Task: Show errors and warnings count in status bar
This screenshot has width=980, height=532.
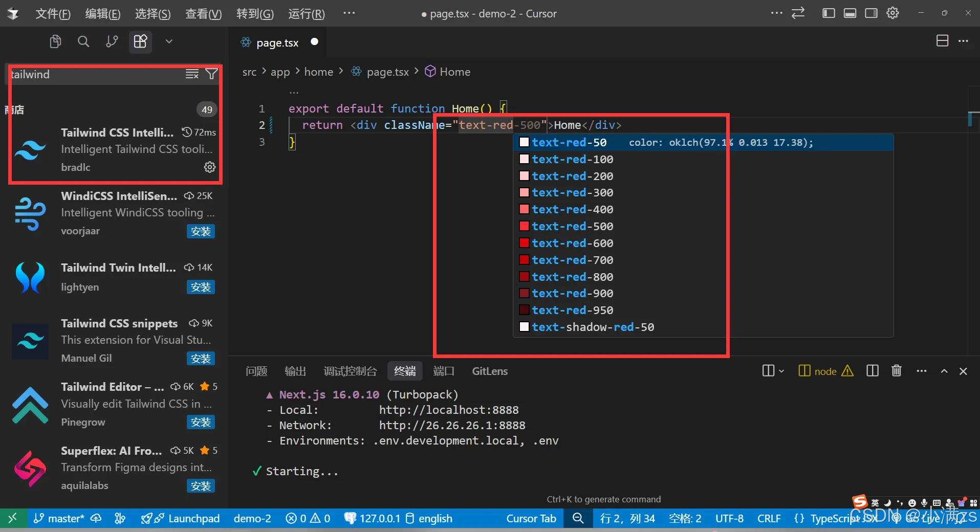Action: 308,518
